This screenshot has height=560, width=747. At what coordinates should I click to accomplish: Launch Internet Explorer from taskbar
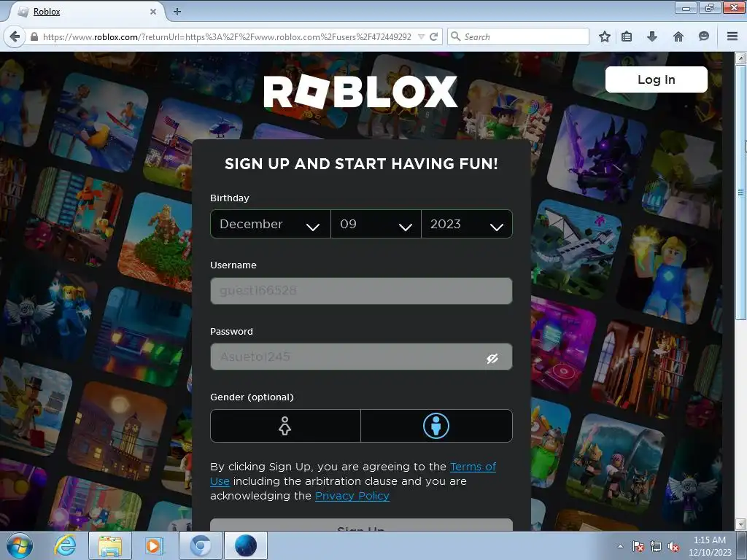(65, 545)
